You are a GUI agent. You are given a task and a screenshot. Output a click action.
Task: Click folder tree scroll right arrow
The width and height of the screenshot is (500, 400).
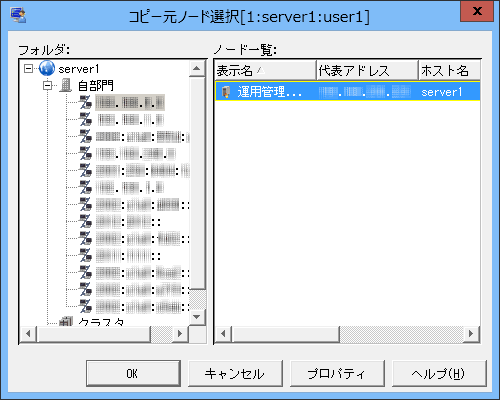pos(180,333)
